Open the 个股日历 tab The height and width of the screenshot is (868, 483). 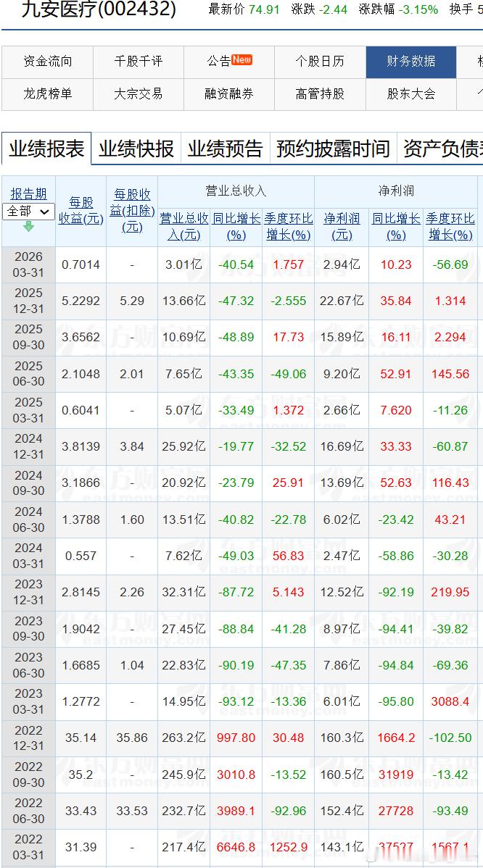(320, 62)
